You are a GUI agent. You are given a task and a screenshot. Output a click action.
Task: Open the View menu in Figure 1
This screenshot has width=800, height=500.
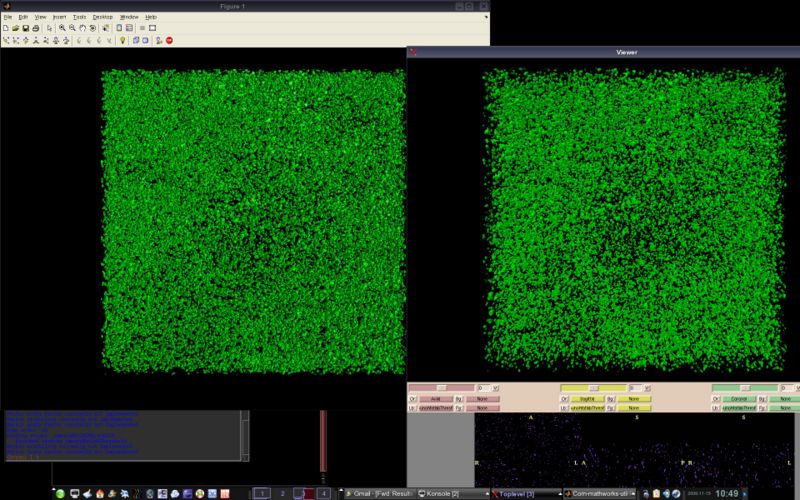(40, 17)
